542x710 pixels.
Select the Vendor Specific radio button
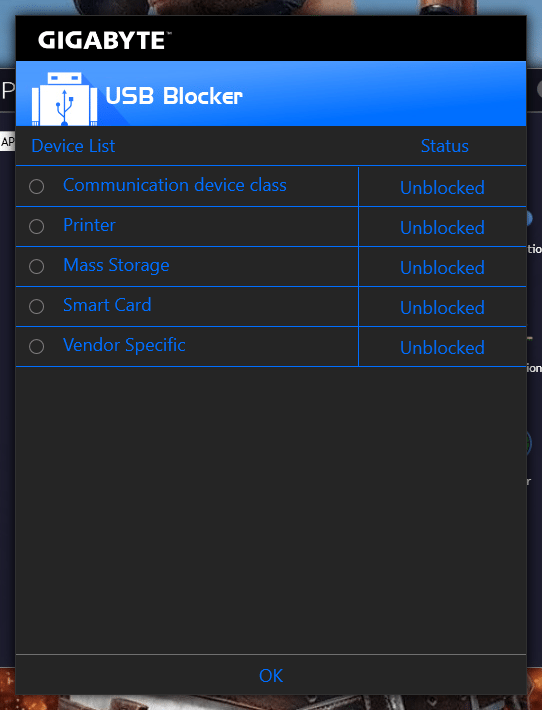pyautogui.click(x=36, y=346)
